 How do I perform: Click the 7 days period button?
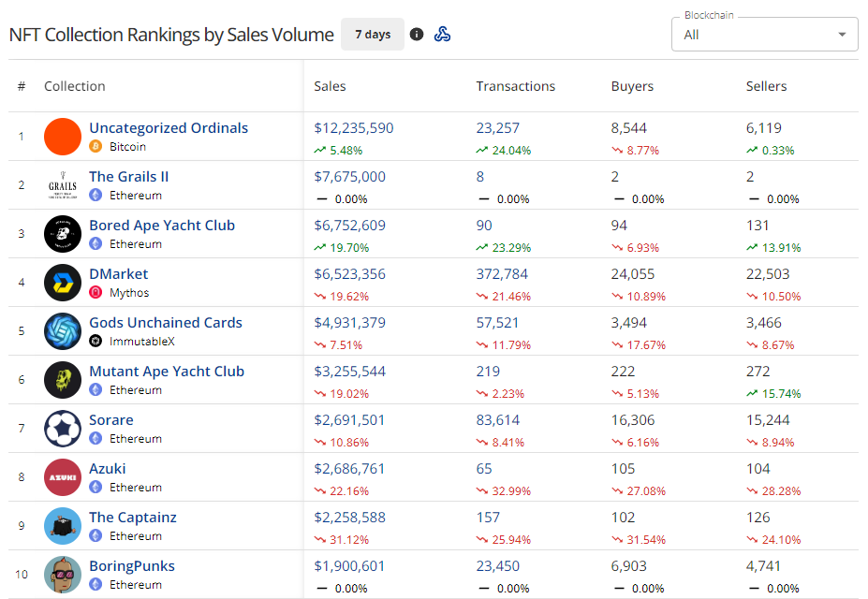(373, 35)
